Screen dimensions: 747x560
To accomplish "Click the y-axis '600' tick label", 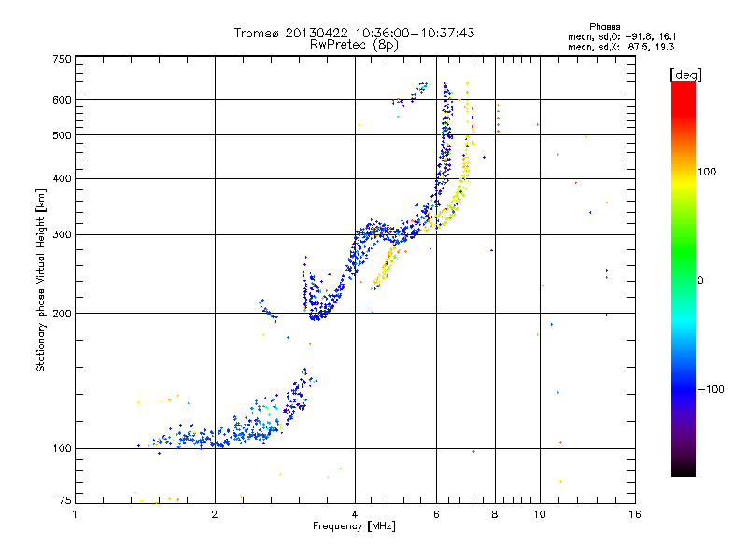I will point(62,100).
